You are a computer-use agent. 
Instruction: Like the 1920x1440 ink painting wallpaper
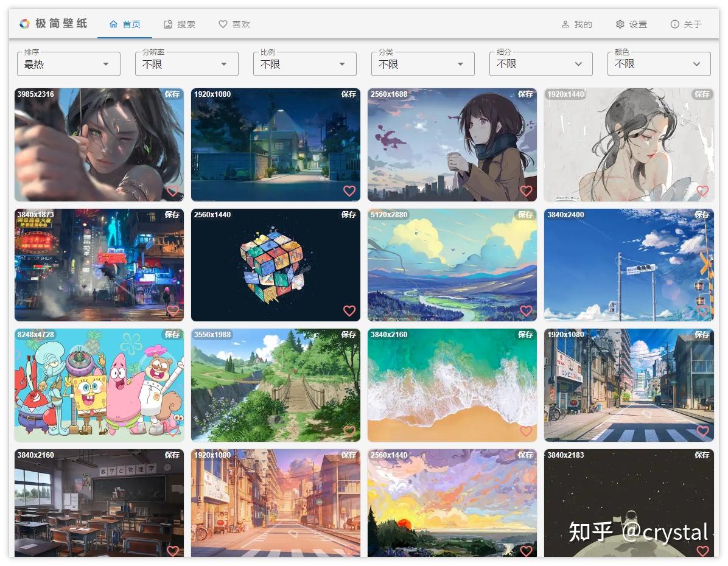pos(702,191)
